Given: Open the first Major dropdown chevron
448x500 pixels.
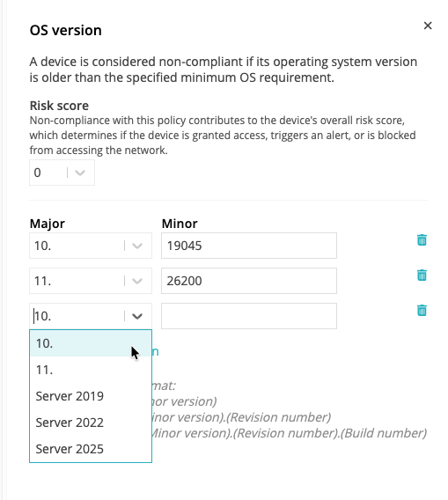Looking at the screenshot, I should click(x=137, y=246).
